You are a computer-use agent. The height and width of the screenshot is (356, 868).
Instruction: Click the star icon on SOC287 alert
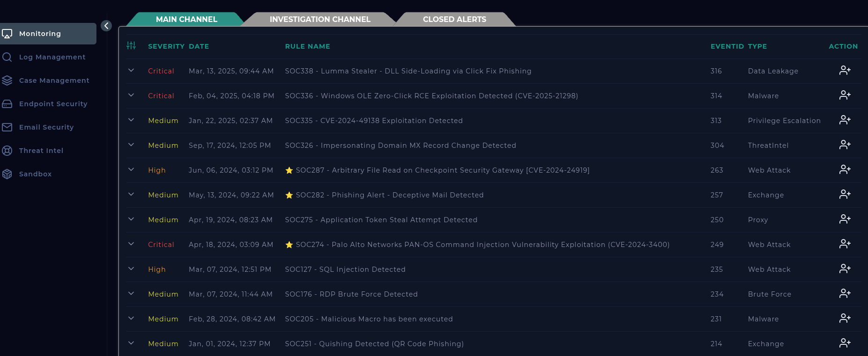tap(289, 170)
